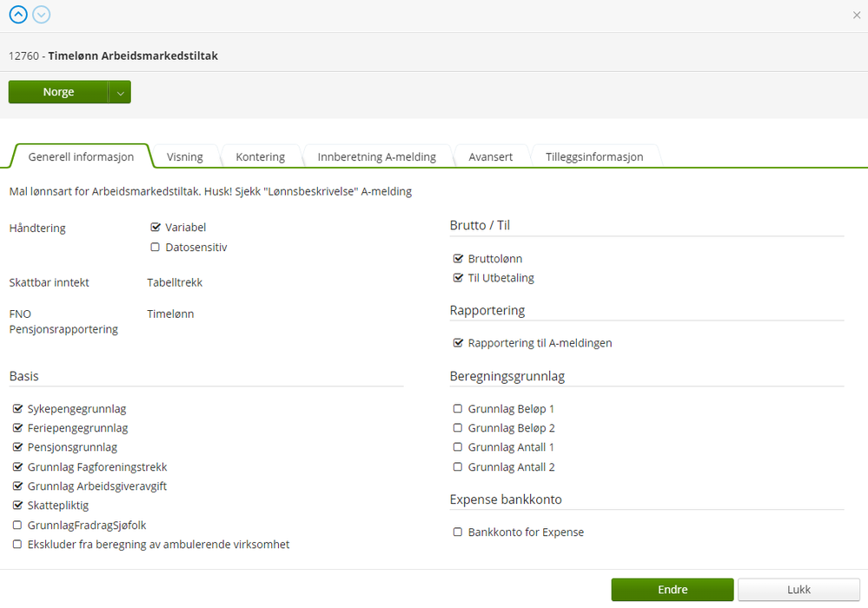This screenshot has height=608, width=868.
Task: Uncheck the Sykepengegrunnlag checkbox
Action: point(17,409)
